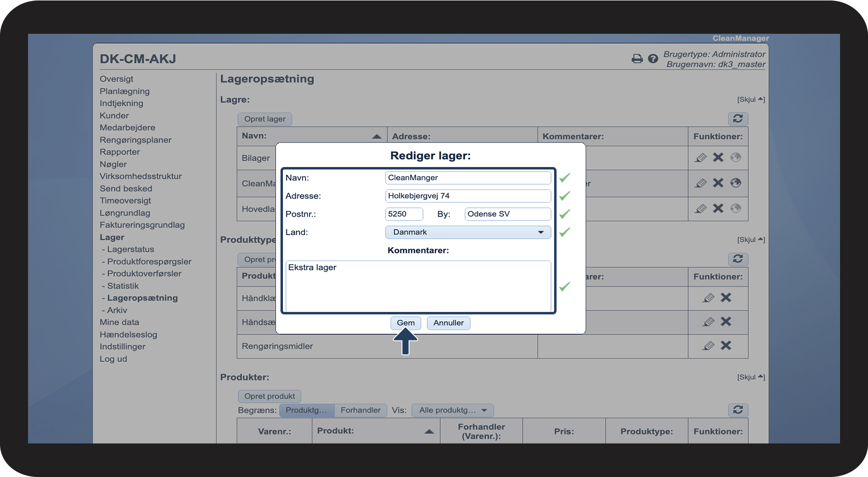Edit the Rengøringsmidler product type

click(708, 346)
